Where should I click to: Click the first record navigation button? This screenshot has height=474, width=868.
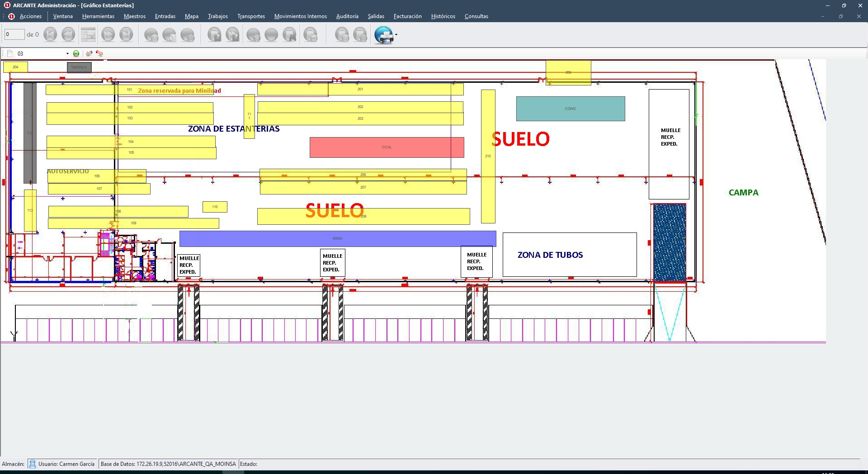click(50, 34)
